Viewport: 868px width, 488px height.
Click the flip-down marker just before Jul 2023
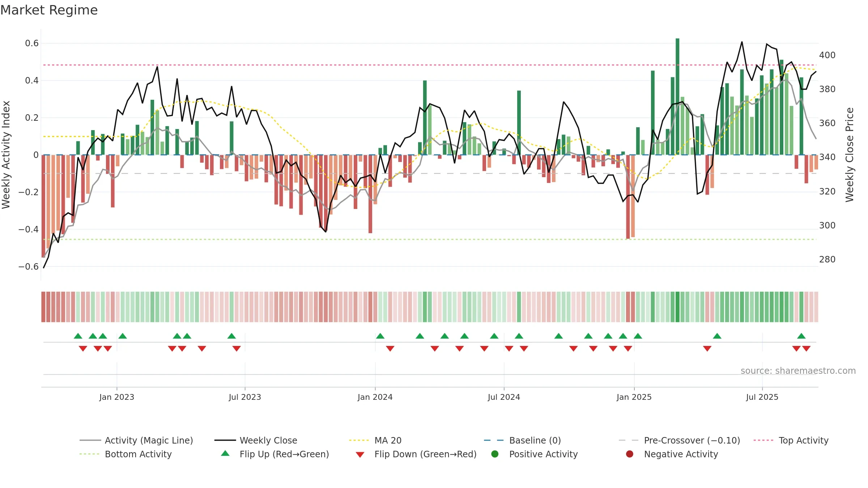(x=237, y=348)
